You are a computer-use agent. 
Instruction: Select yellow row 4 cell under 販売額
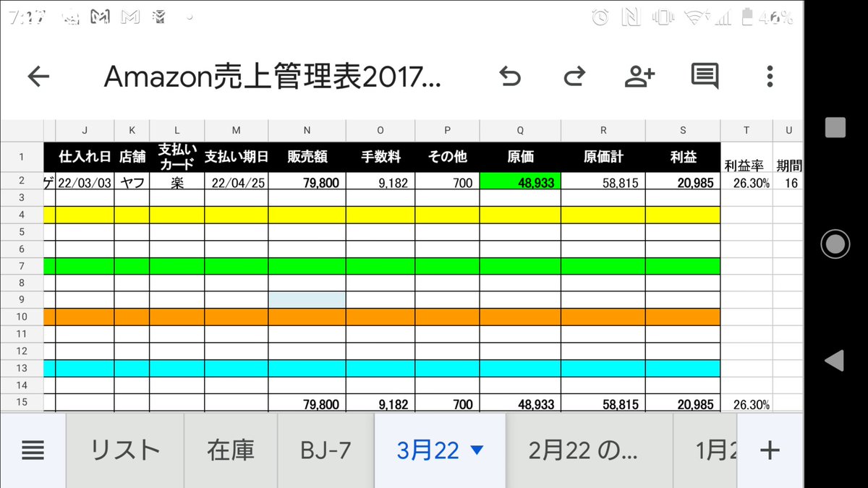click(307, 214)
